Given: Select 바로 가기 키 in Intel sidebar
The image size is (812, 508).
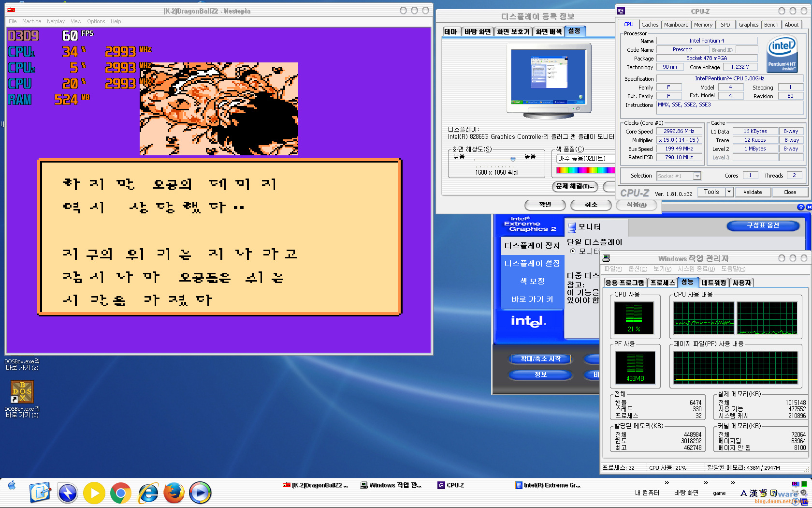Looking at the screenshot, I should pyautogui.click(x=532, y=299).
